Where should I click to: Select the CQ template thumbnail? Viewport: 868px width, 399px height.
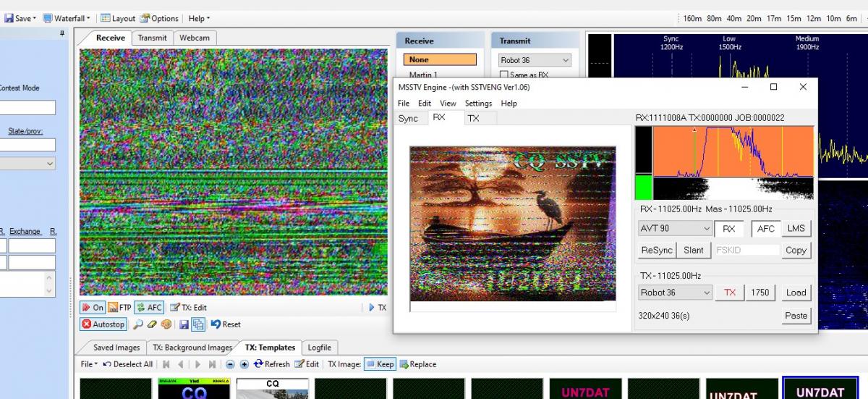(x=272, y=388)
